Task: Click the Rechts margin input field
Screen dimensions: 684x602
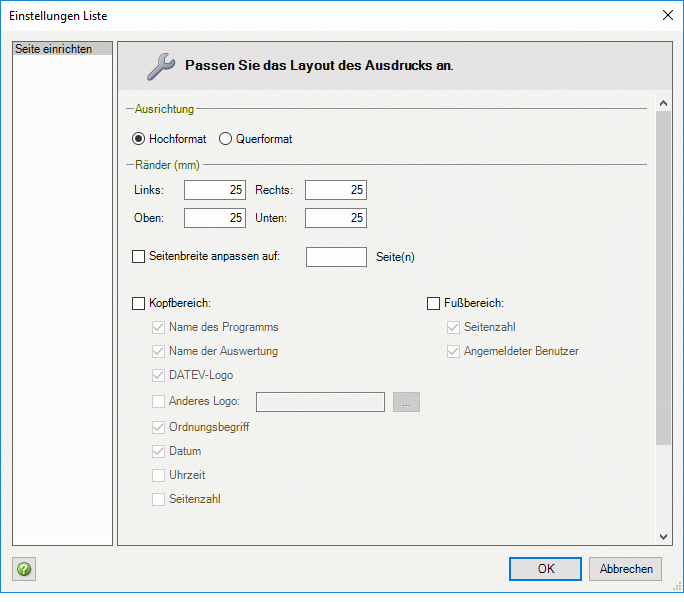Action: coord(335,190)
